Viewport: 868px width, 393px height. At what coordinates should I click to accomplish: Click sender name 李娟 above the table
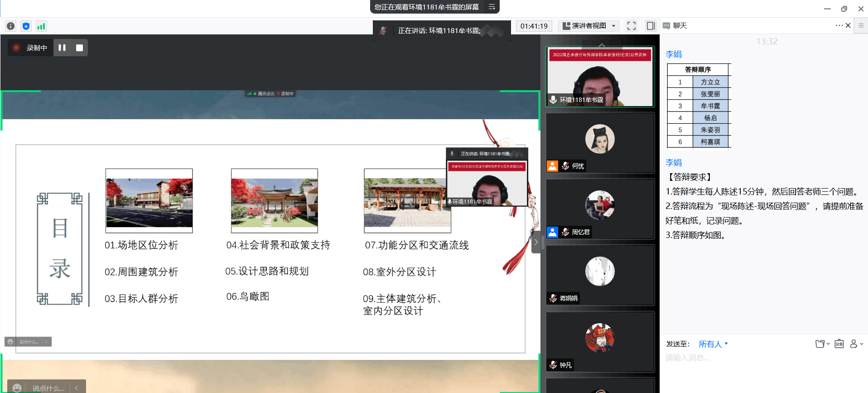click(x=674, y=54)
